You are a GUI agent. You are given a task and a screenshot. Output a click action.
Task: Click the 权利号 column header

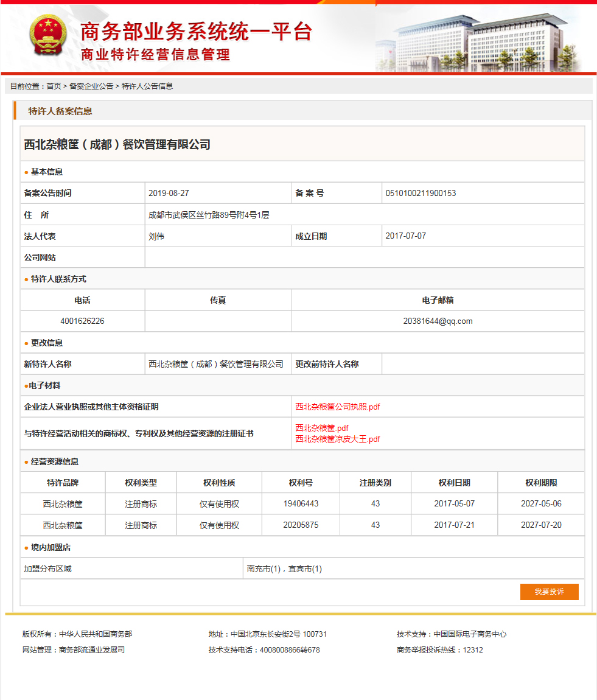point(301,483)
